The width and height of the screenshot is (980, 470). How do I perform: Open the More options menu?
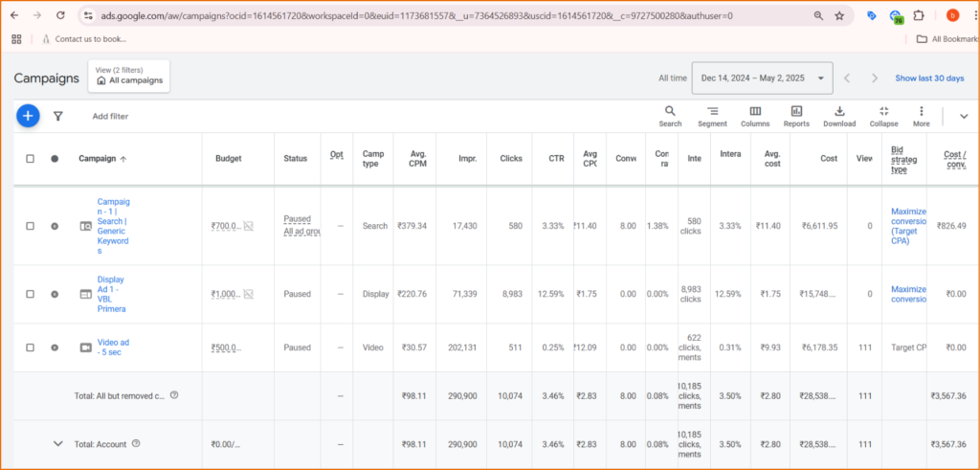921,116
